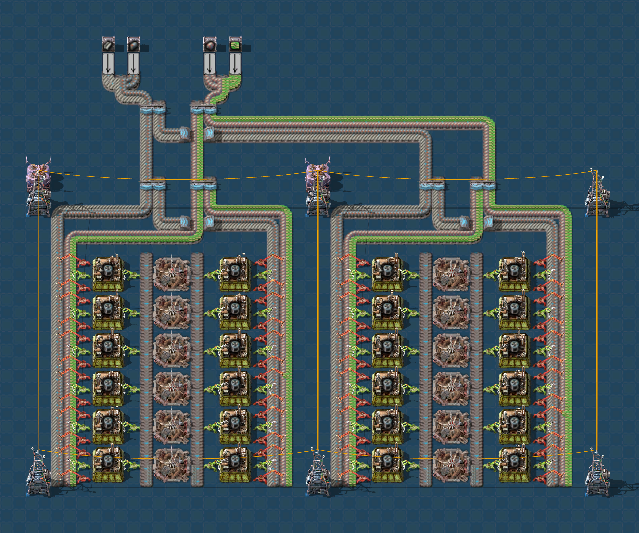This screenshot has width=639, height=533.
Task: Select the green inserter left of the right block's top-right assembler
Action: [491, 274]
